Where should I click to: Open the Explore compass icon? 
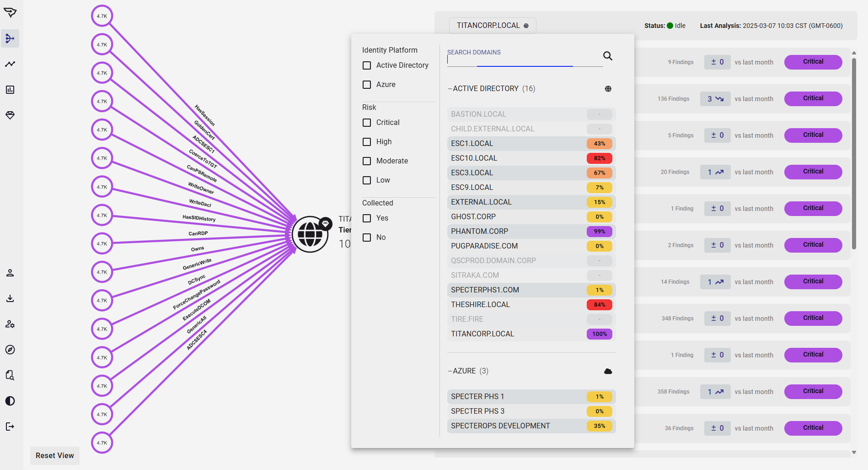pyautogui.click(x=10, y=350)
